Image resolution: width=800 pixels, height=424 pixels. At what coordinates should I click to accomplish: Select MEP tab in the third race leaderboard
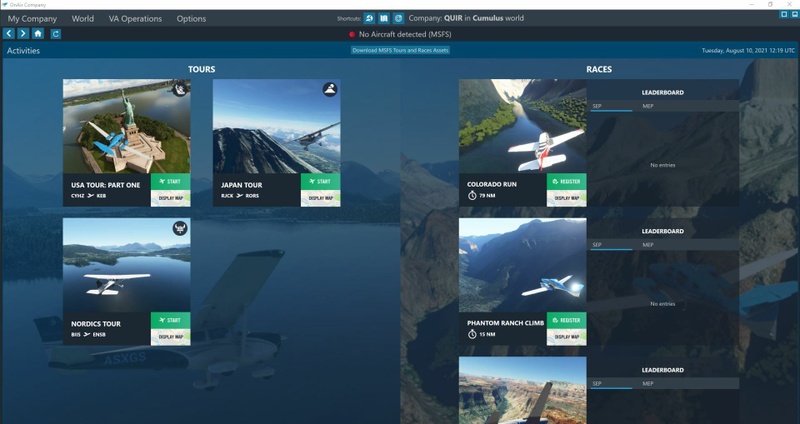click(x=648, y=384)
